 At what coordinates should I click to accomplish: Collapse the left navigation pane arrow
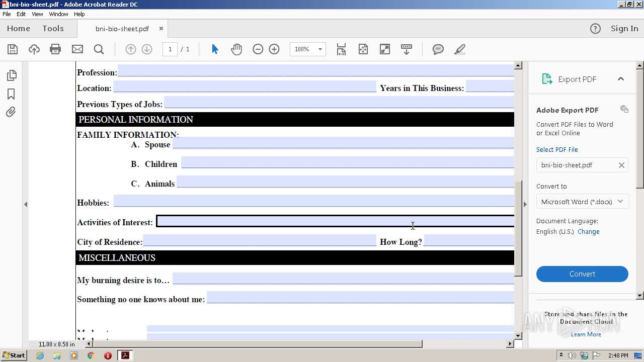click(x=25, y=204)
